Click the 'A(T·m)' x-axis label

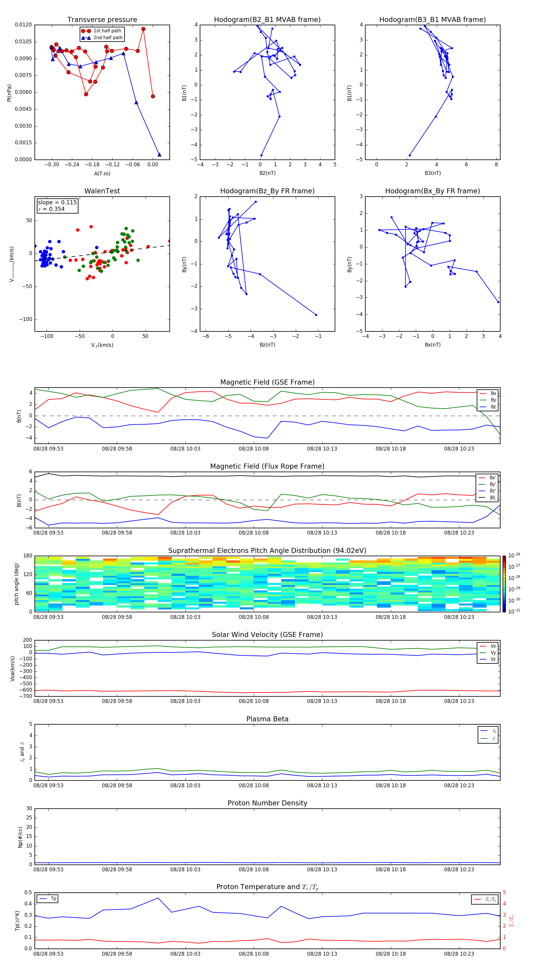click(102, 174)
